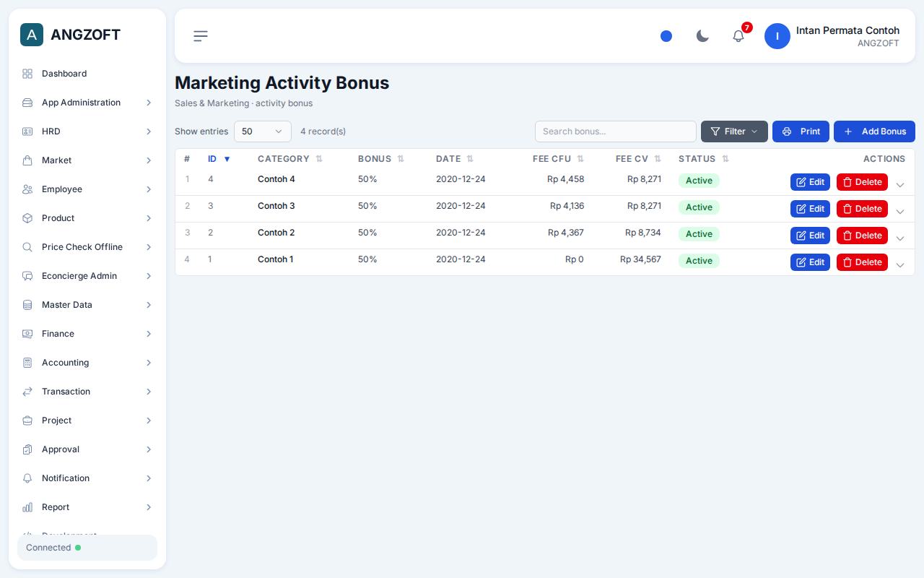The image size is (924, 578).
Task: Click the user name Intan Permata Contoh
Action: pos(847,30)
